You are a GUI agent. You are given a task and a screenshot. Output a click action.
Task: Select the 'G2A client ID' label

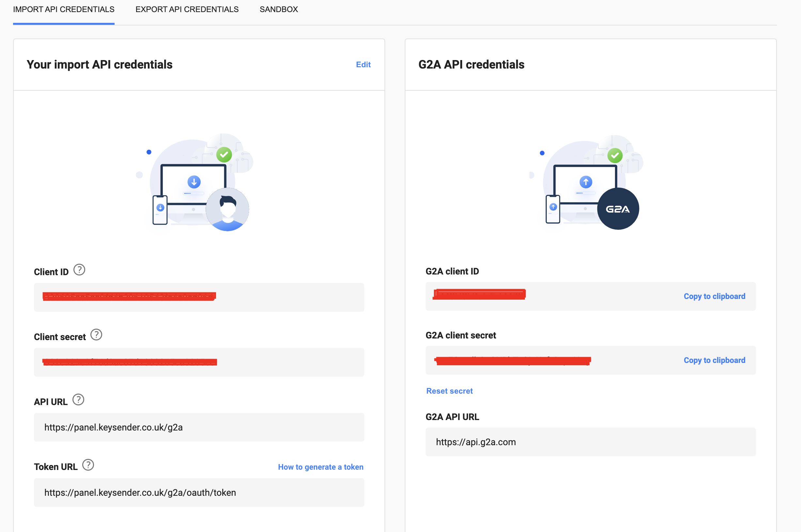coord(452,272)
